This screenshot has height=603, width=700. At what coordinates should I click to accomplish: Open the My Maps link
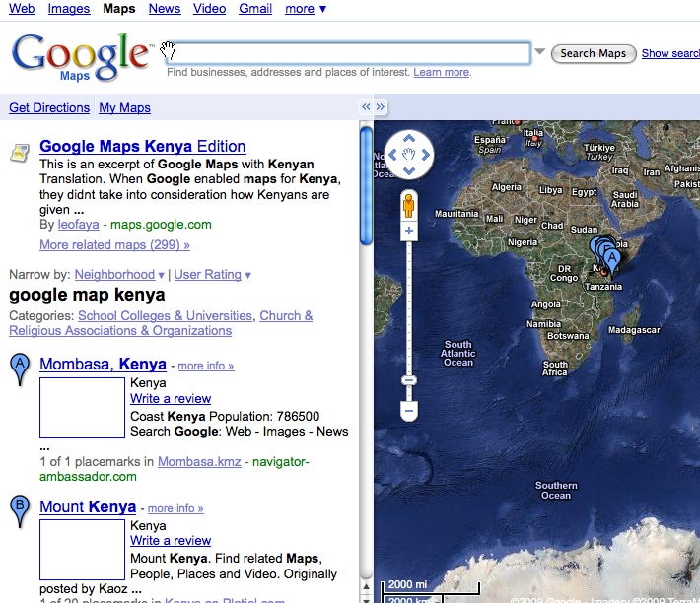[124, 108]
